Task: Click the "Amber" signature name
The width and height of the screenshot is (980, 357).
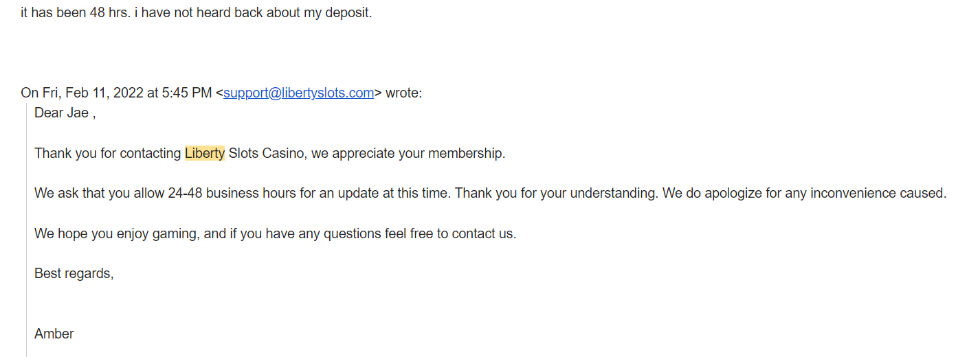Action: 54,334
